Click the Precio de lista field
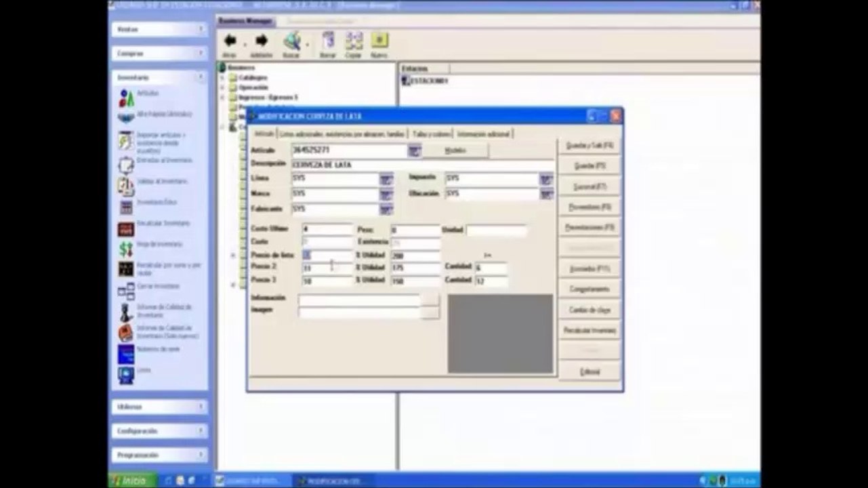868x488 pixels. pyautogui.click(x=327, y=255)
